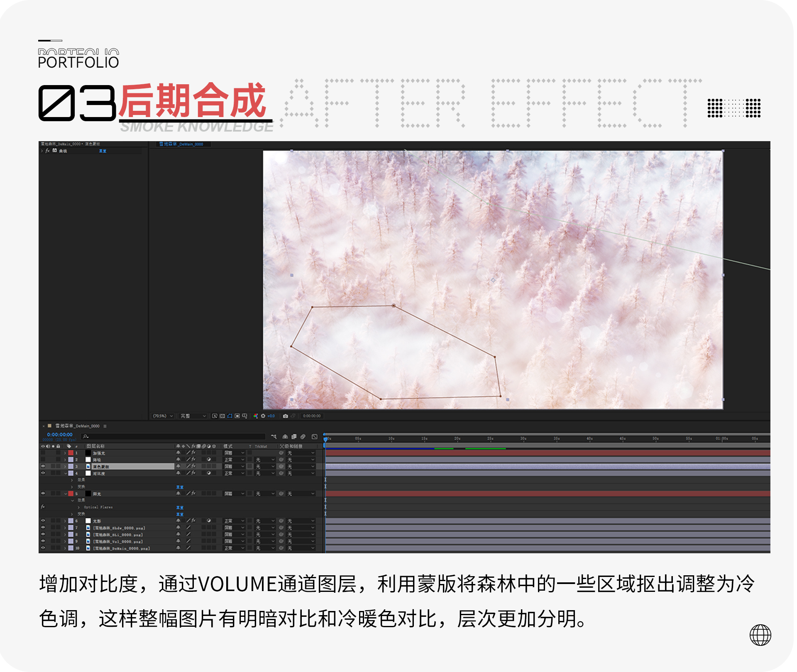
Task: Click the 图层名称 column header
Action: [x=95, y=446]
